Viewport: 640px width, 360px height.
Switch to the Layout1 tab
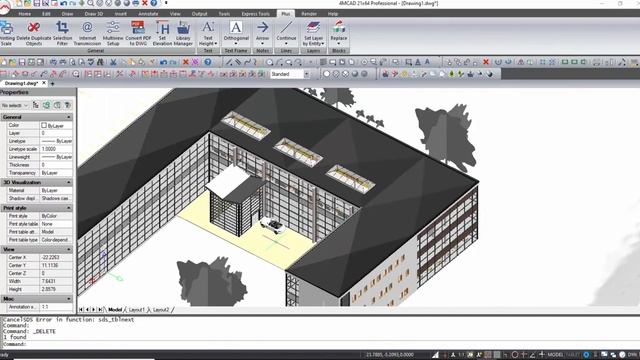coord(136,310)
